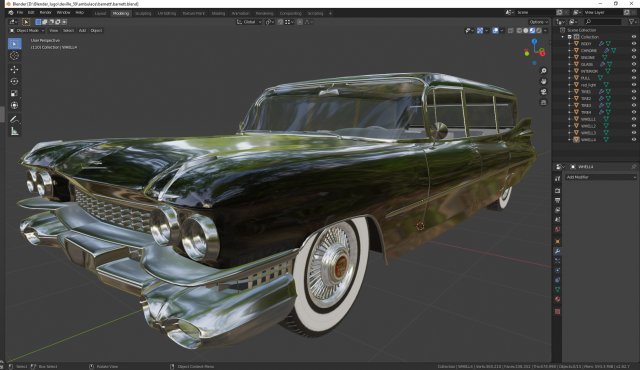Open the Global transform orientation dropdown
Screen dimensions: 640x370
(249, 22)
